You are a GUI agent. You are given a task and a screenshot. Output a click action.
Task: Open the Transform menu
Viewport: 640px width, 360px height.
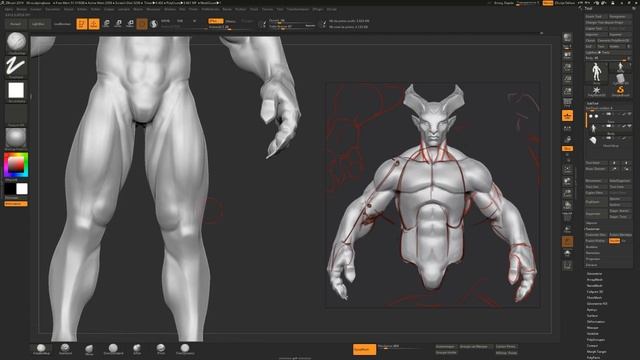[298, 9]
